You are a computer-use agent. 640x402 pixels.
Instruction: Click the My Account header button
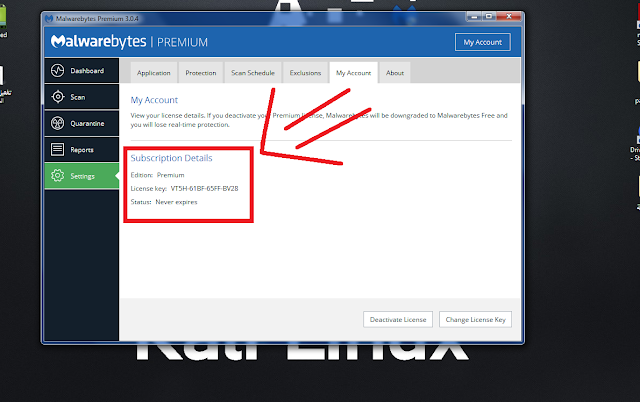pyautogui.click(x=482, y=42)
